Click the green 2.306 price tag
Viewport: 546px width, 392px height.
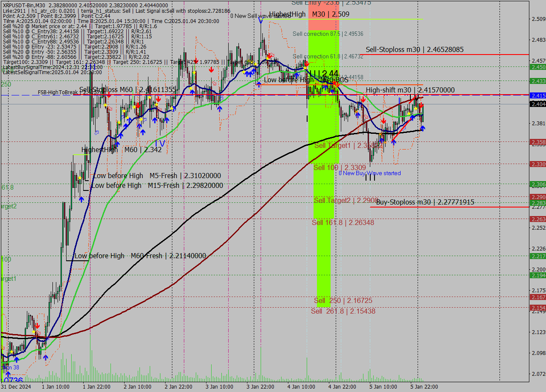[x=538, y=184]
